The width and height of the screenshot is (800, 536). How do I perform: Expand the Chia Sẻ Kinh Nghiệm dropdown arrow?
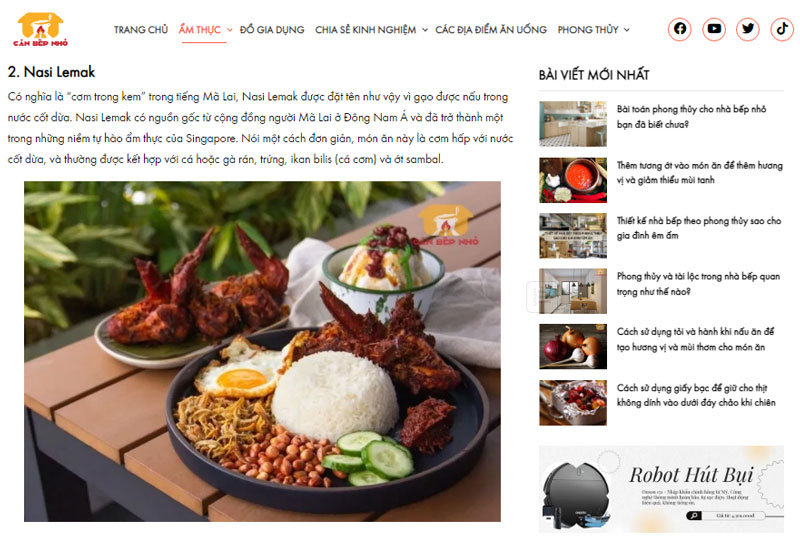pyautogui.click(x=424, y=30)
